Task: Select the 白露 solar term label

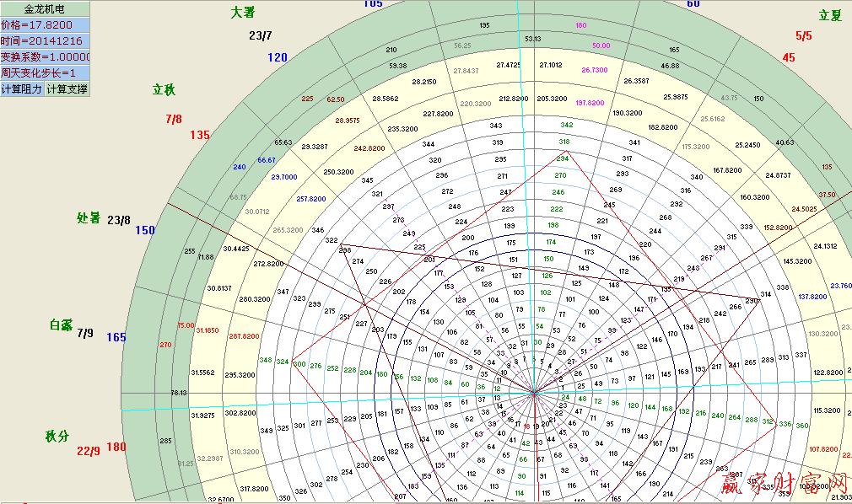Action: click(62, 324)
